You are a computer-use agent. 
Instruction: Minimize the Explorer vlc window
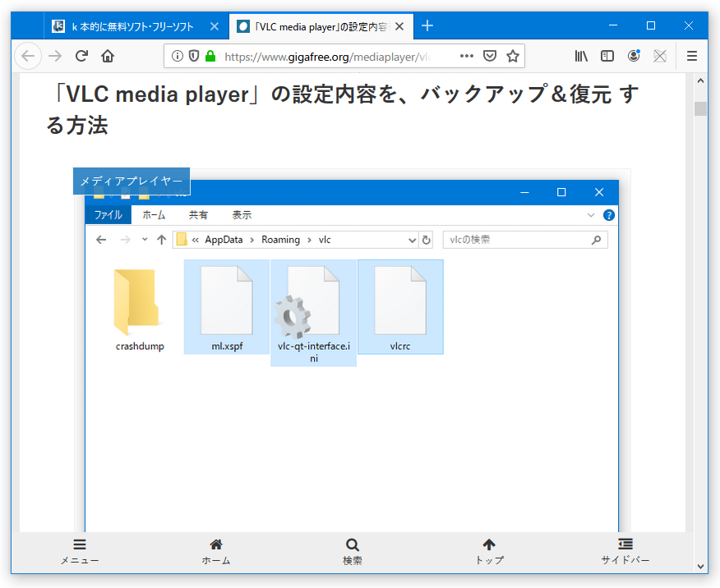point(525,192)
